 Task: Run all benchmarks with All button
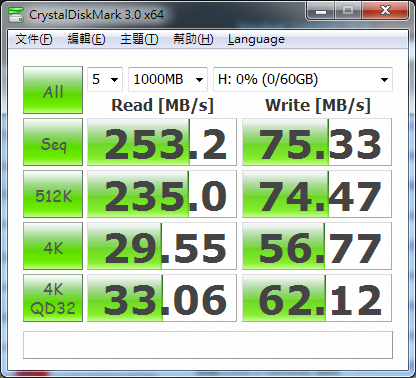[x=53, y=90]
